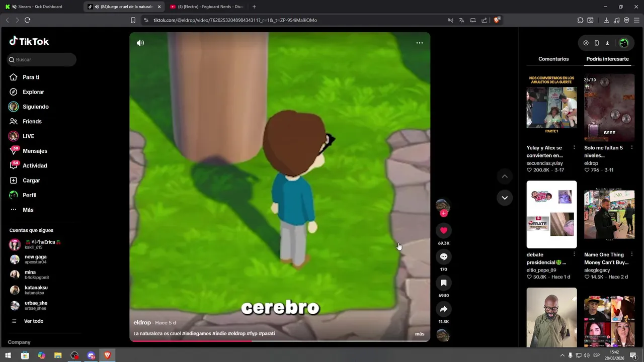Open the 'Solo me faltan 5 niveles' video thumbnail

pyautogui.click(x=609, y=108)
